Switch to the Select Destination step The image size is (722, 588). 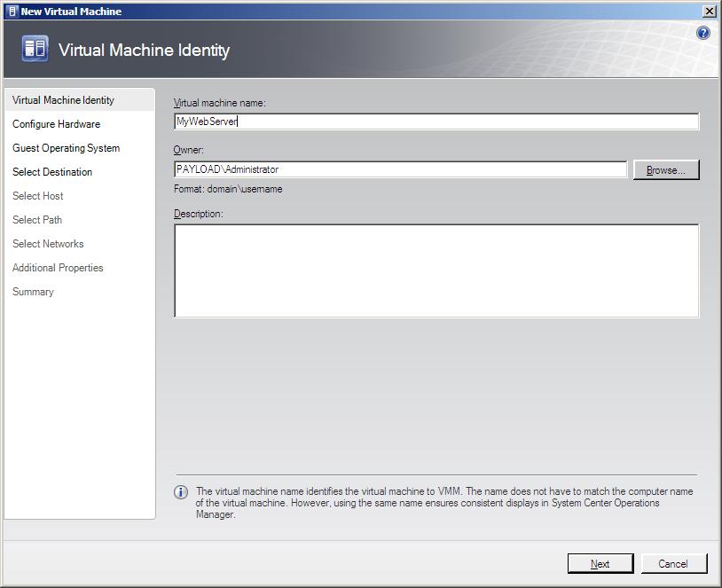point(52,172)
